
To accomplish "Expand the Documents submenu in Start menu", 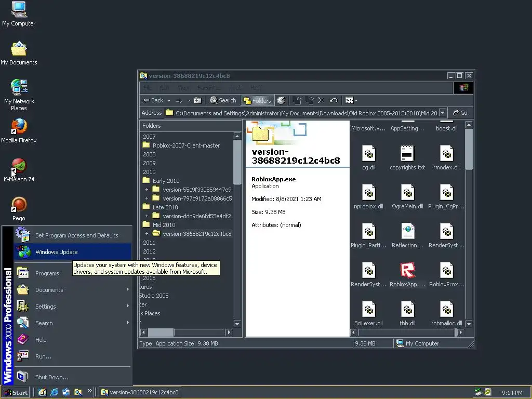I will [73, 290].
